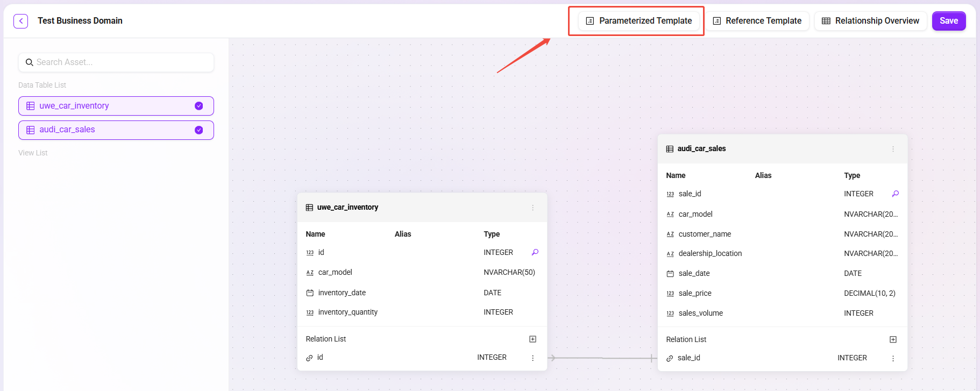The height and width of the screenshot is (391, 980).
Task: Add relation in uwe_car_inventory Relation List
Action: pos(532,339)
